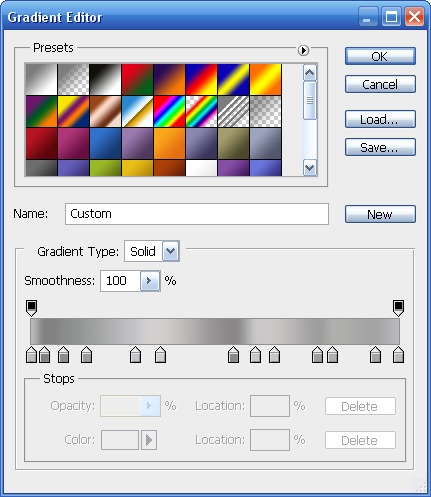Click the rainbow spectrum gradient preset
The height and width of the screenshot is (497, 431).
pos(169,111)
